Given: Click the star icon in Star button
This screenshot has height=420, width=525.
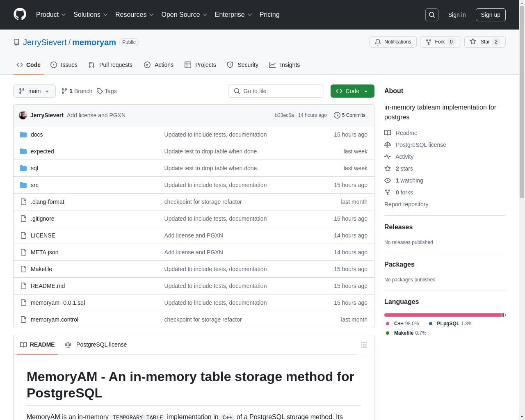Looking at the screenshot, I should pyautogui.click(x=473, y=41).
